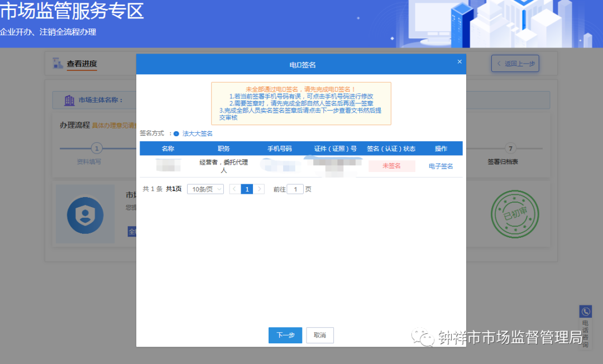
Task: Click the previous-page arrow in pagination
Action: (234, 189)
